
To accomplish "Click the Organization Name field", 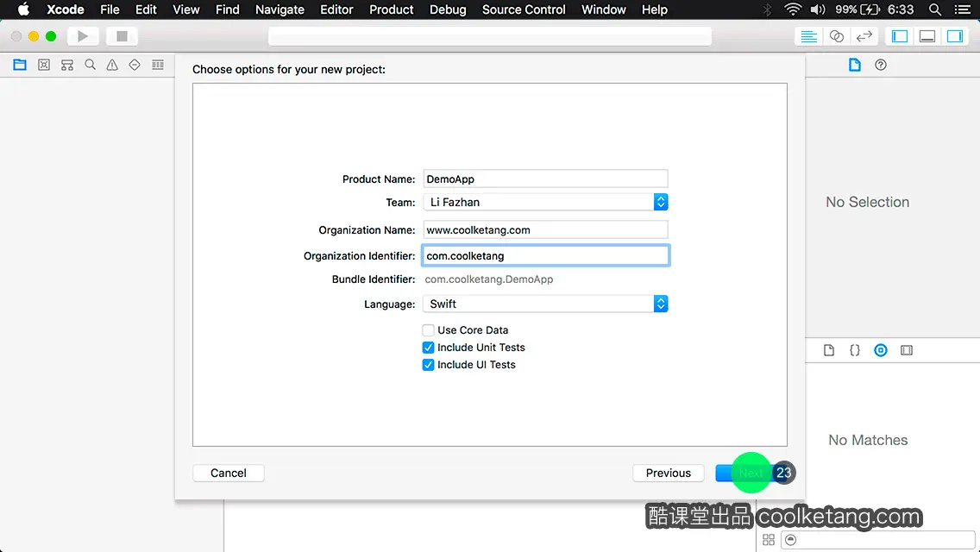I will click(545, 230).
